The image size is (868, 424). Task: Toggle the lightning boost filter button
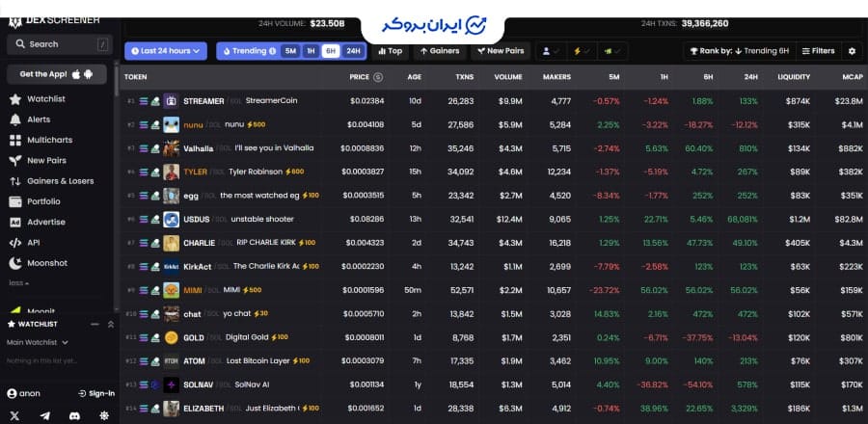[583, 51]
